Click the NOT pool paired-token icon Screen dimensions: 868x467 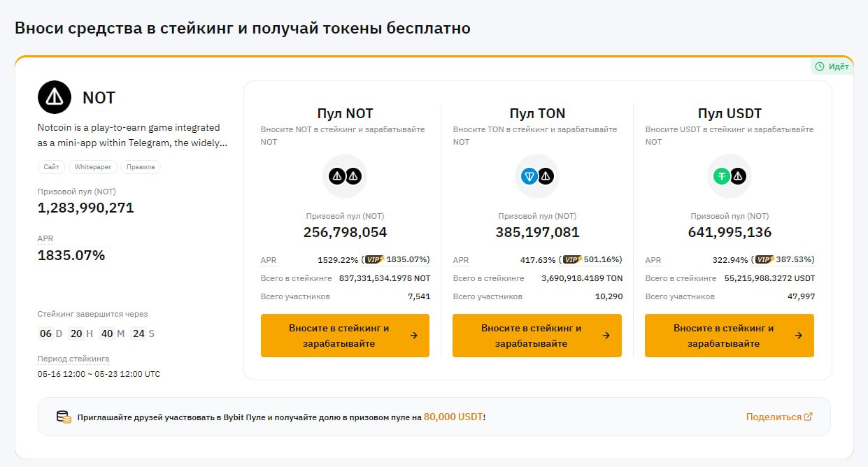click(345, 176)
